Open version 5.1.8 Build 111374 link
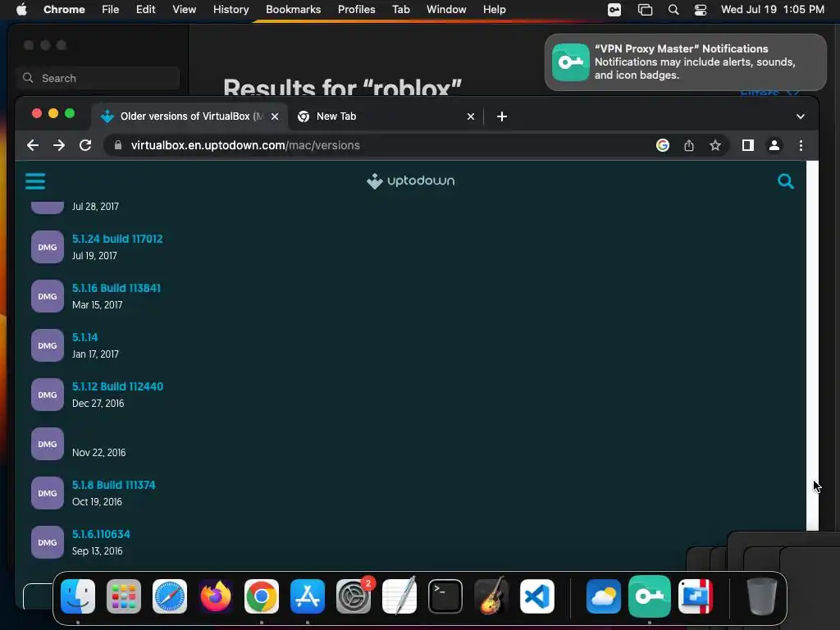Screen dimensions: 840x630 tap(113, 485)
